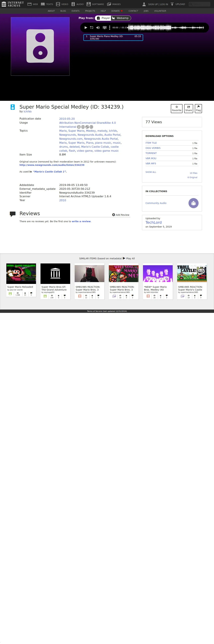Open Community Audio collection link

click(156, 203)
